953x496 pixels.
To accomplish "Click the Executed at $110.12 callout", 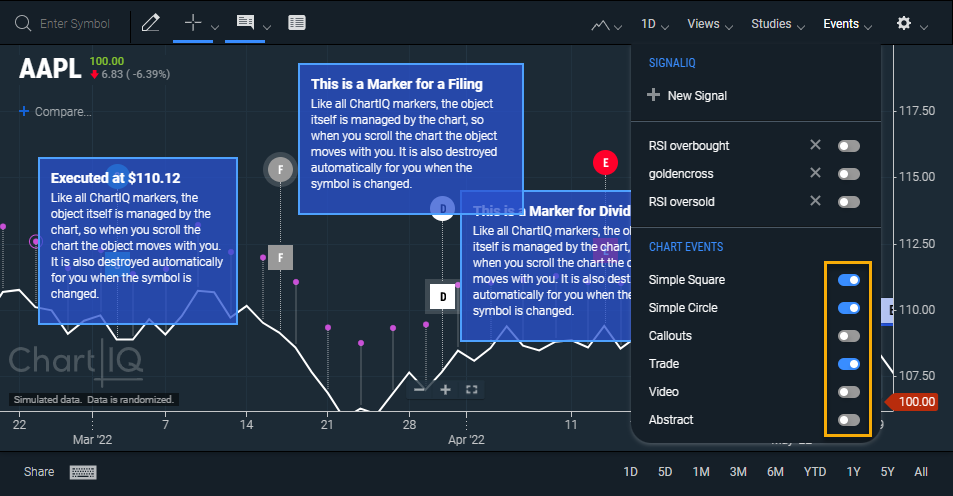I will point(138,241).
